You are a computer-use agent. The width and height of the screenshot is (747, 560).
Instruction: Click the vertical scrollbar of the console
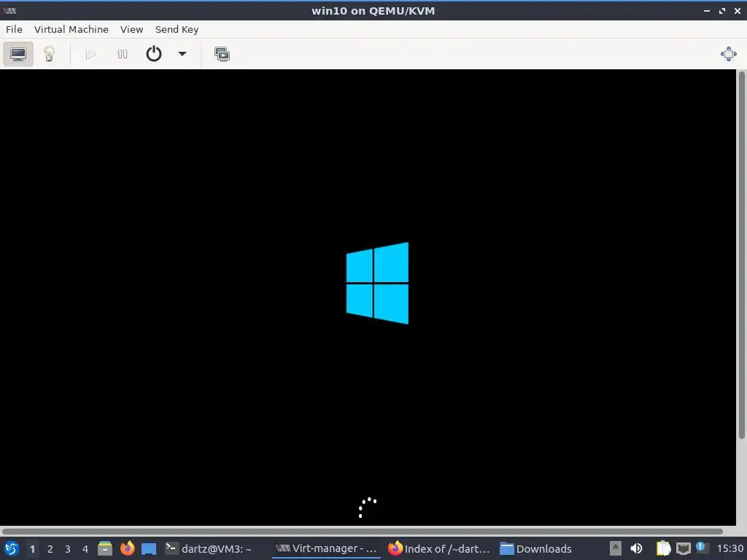click(741, 254)
